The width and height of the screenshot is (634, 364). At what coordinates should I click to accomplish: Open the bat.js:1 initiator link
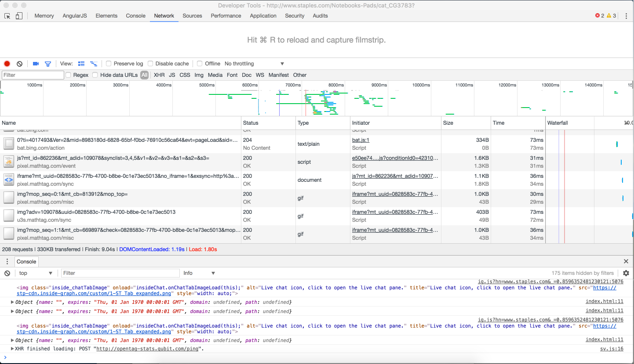[x=361, y=140]
